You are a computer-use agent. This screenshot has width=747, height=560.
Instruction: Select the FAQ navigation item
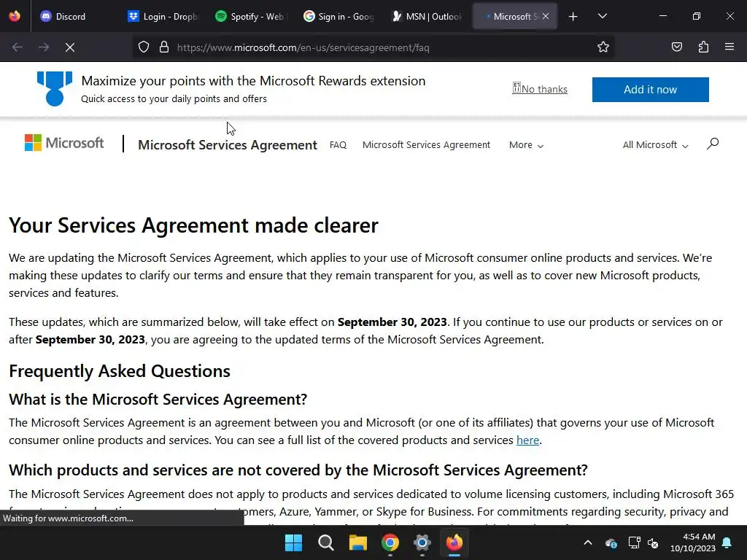(338, 145)
